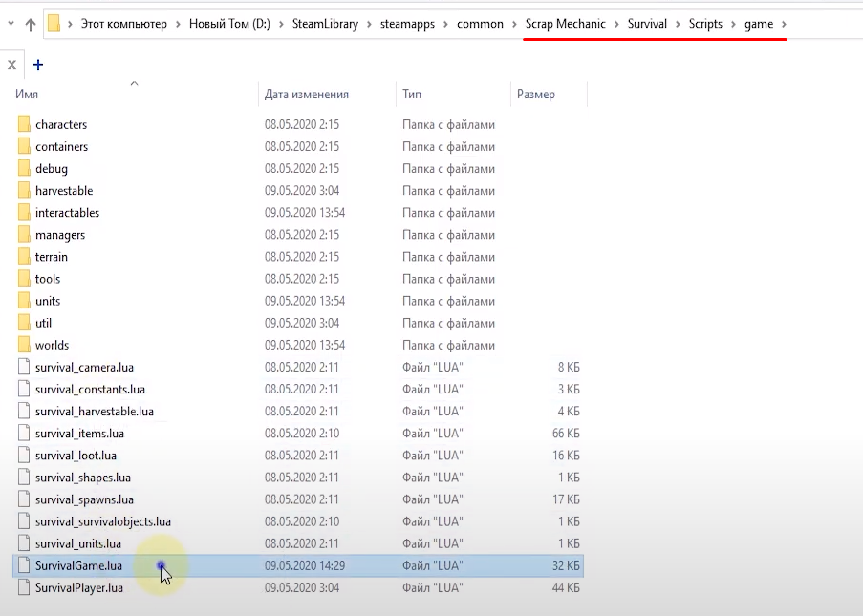Click the folder name worlds
This screenshot has width=863, height=616.
click(53, 345)
